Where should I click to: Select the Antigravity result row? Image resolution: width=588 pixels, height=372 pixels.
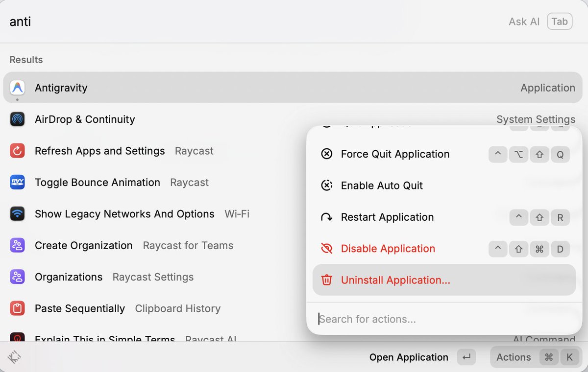(x=293, y=88)
